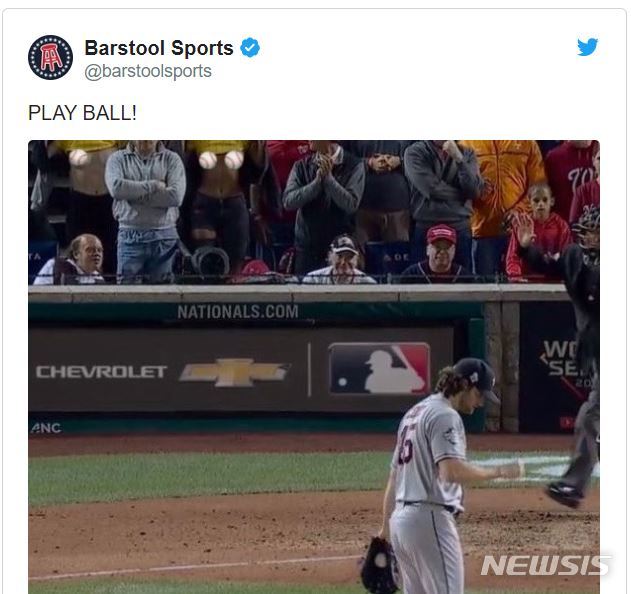Click the pitcher's black glove
This screenshot has height=594, width=631.
click(378, 565)
